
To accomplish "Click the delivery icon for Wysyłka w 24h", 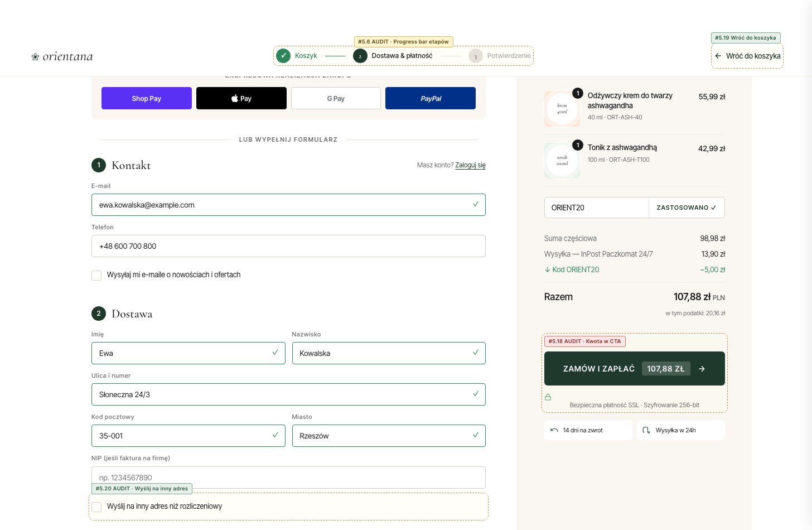I will 646,430.
